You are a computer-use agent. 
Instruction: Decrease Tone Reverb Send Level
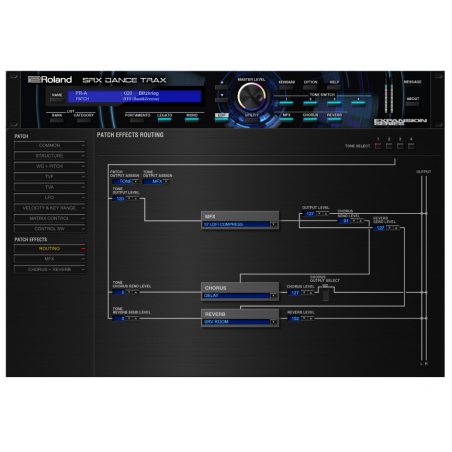[130, 319]
